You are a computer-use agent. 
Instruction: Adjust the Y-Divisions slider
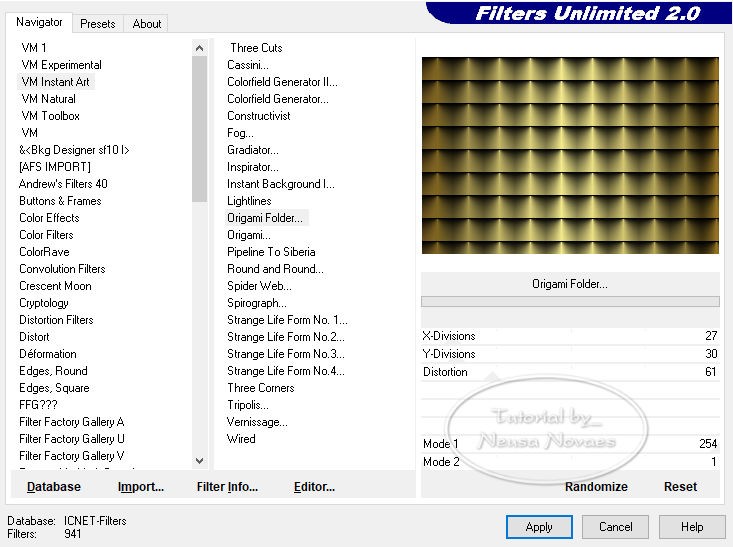[x=570, y=354]
